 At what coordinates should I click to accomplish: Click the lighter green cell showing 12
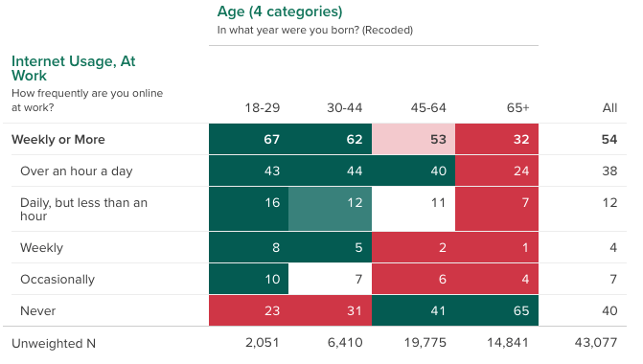[330, 209]
